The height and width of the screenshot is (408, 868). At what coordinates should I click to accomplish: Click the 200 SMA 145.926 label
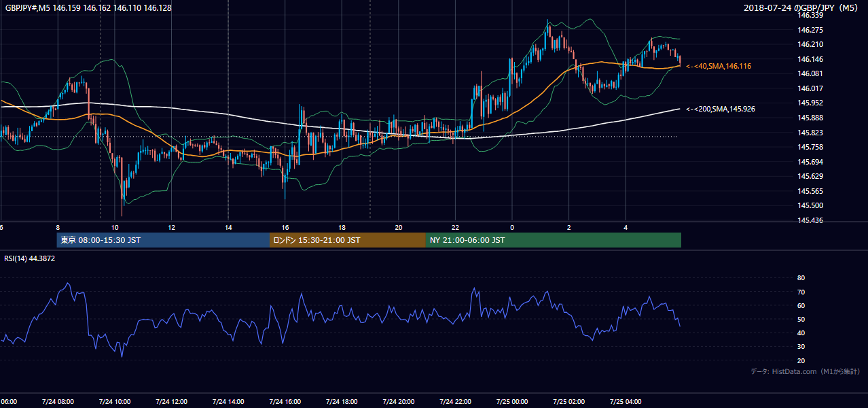(720, 109)
